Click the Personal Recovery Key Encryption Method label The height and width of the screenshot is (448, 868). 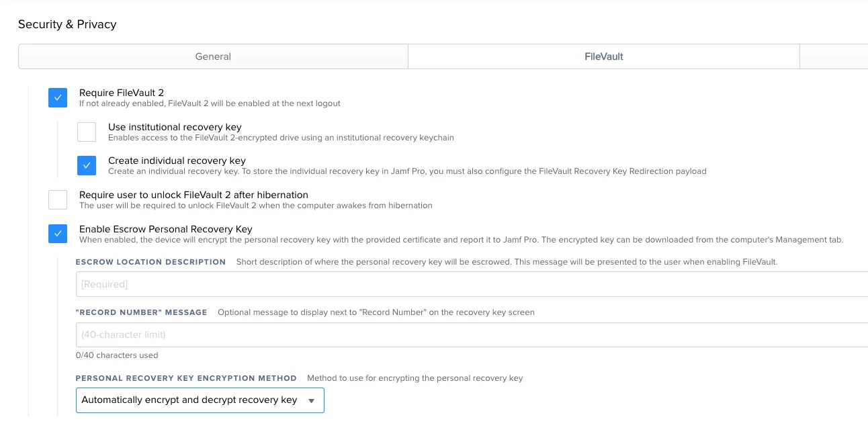[x=186, y=378]
